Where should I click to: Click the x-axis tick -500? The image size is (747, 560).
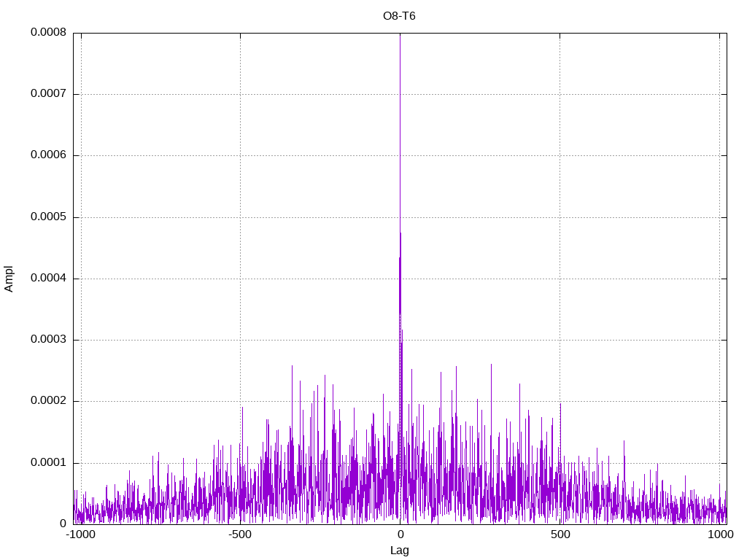(239, 534)
